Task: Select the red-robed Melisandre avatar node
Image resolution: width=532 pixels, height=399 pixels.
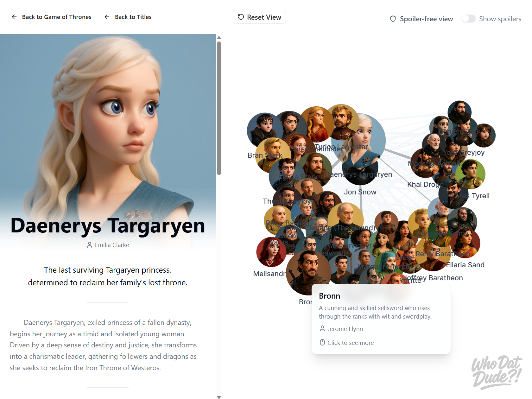Action: click(271, 252)
